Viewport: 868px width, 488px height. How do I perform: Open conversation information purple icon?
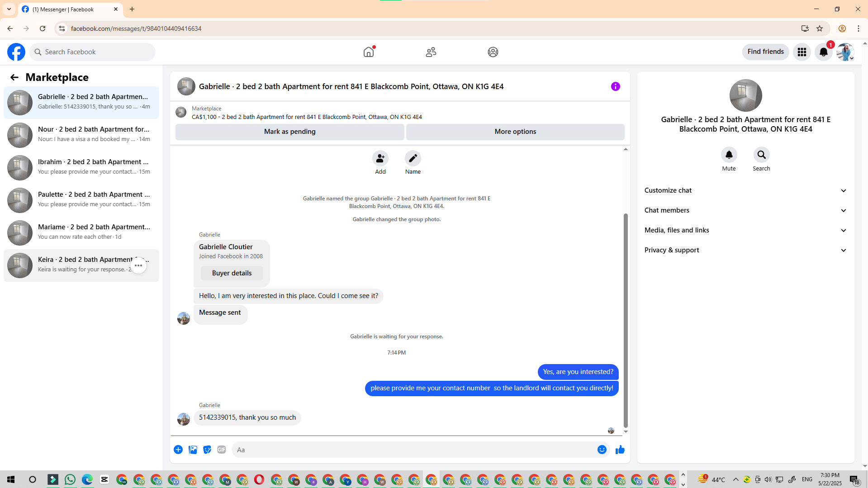click(616, 86)
